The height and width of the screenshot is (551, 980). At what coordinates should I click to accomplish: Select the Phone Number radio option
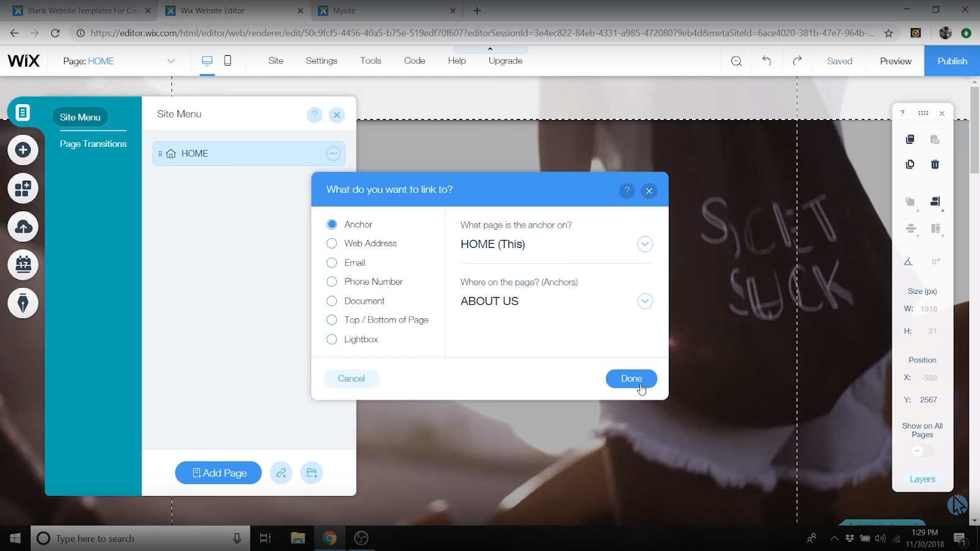click(332, 282)
